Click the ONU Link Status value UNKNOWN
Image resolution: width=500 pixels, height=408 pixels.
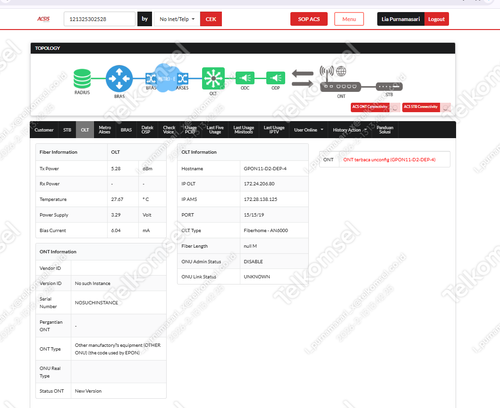257,277
